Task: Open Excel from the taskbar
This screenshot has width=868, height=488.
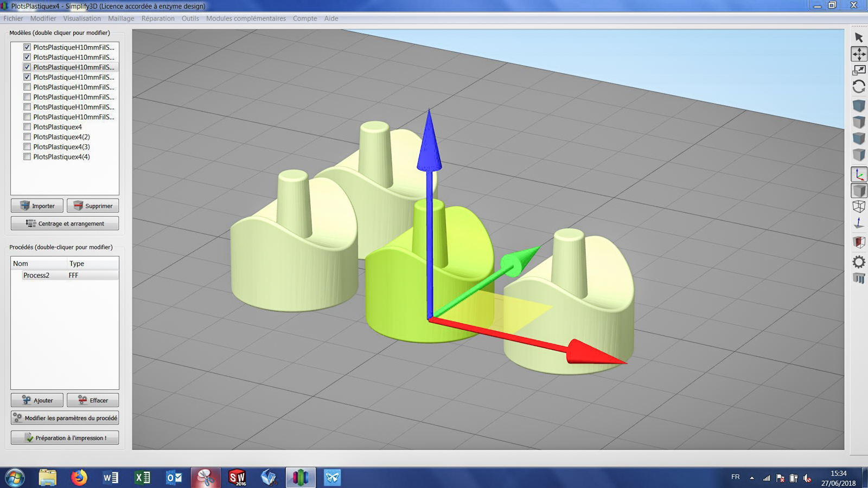Action: pos(142,478)
